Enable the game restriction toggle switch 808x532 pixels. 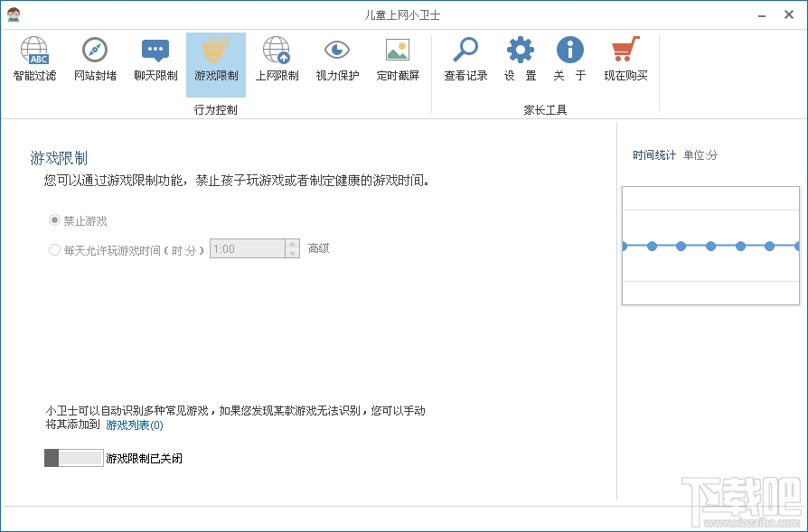click(x=72, y=458)
